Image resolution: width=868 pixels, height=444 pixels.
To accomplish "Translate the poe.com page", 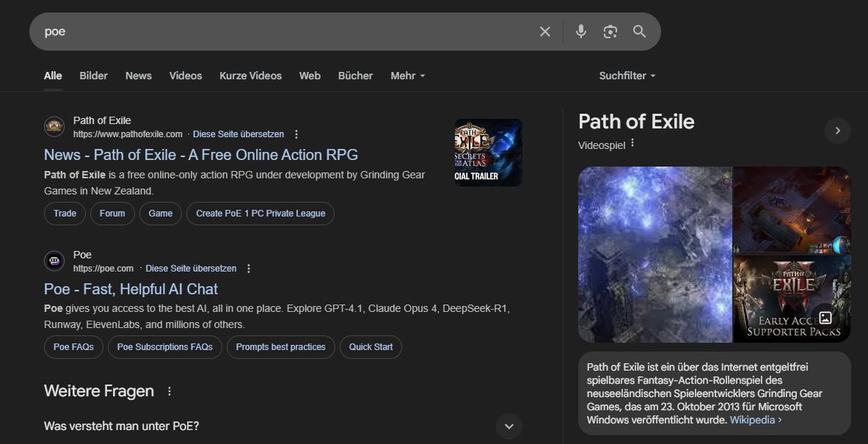I will point(191,269).
